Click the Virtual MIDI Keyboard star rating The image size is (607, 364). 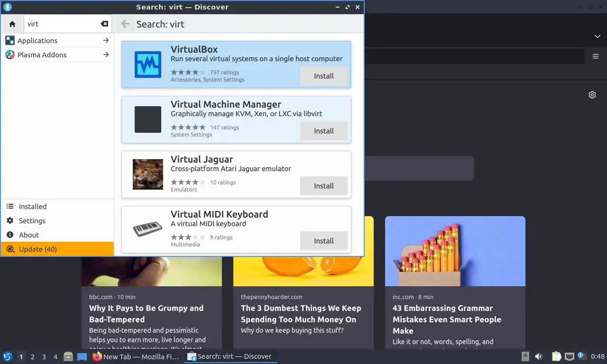click(188, 237)
